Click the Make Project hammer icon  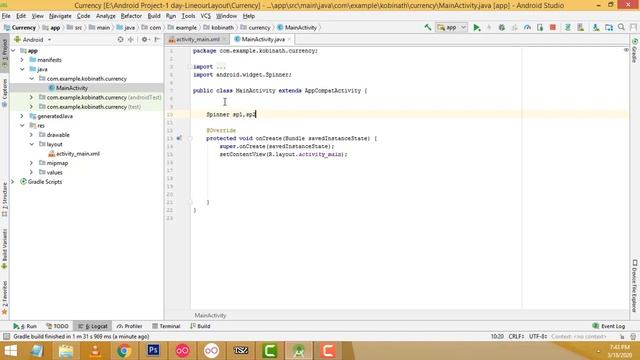point(428,27)
